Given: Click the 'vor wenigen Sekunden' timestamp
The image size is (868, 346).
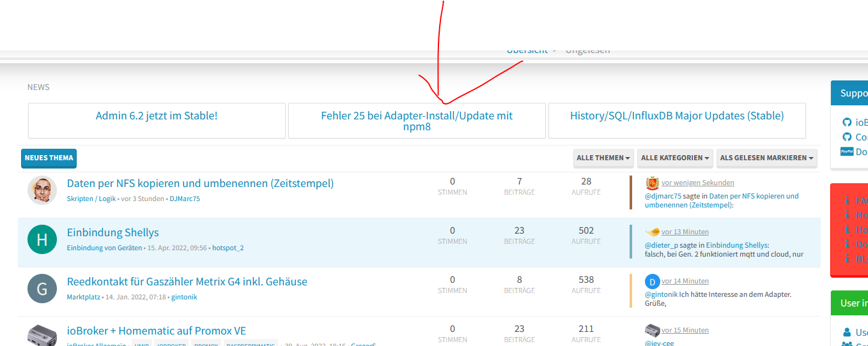Looking at the screenshot, I should [698, 183].
